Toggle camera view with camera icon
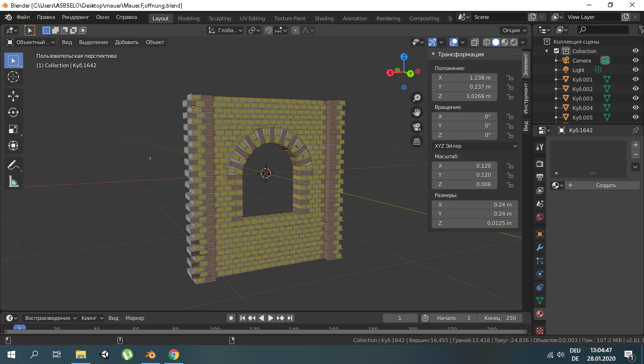Viewport: 644px width, 364px height. (417, 127)
